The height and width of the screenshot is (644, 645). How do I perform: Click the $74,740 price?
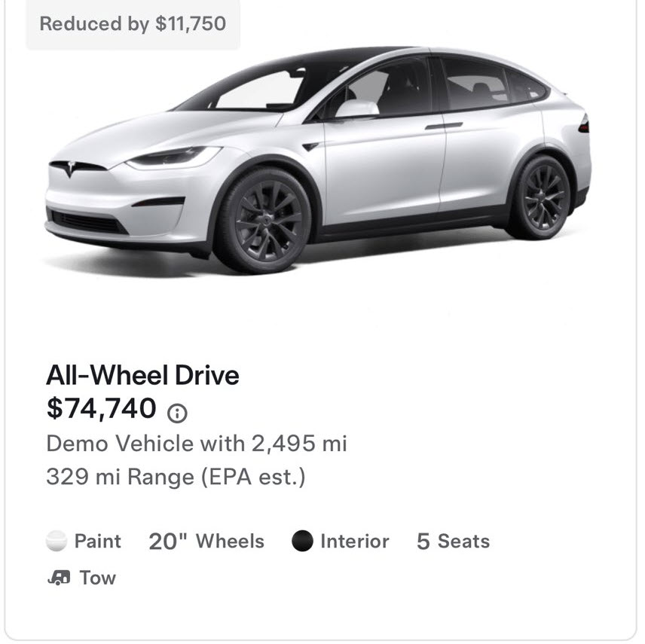pos(102,409)
